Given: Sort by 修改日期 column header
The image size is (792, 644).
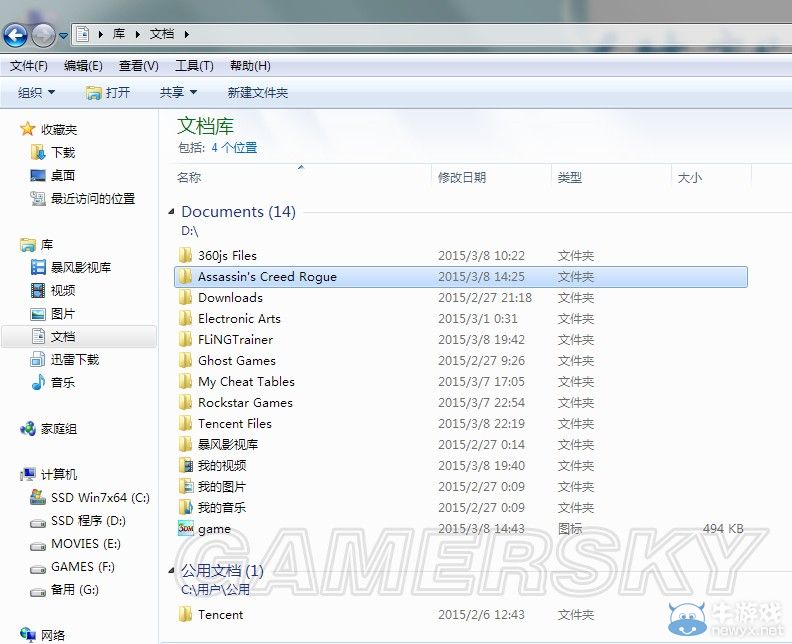Looking at the screenshot, I should 462,177.
